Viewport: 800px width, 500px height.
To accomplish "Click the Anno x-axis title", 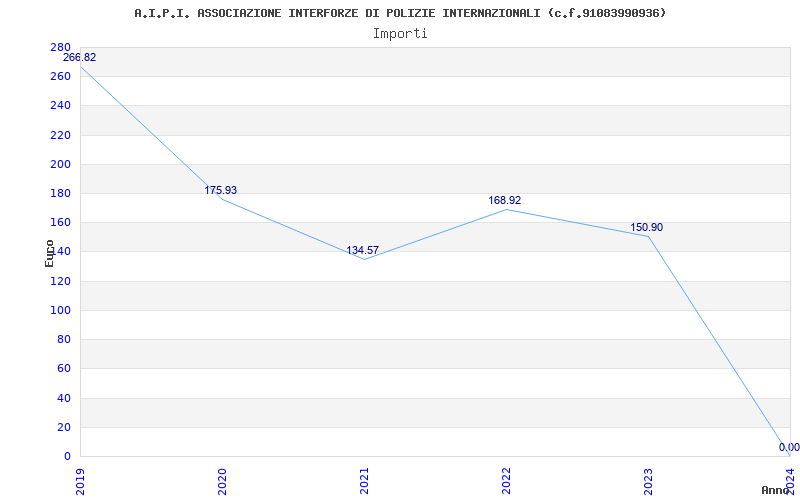I will coord(776,490).
